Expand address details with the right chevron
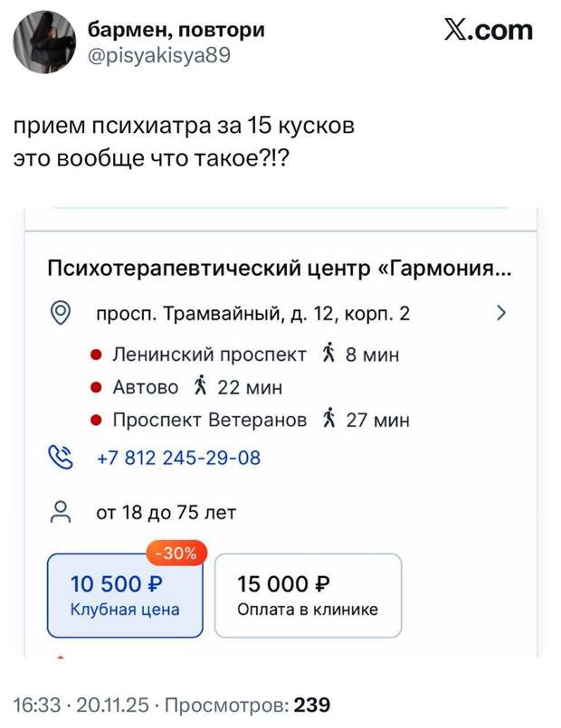Image resolution: width=561 pixels, height=728 pixels. coord(502,314)
